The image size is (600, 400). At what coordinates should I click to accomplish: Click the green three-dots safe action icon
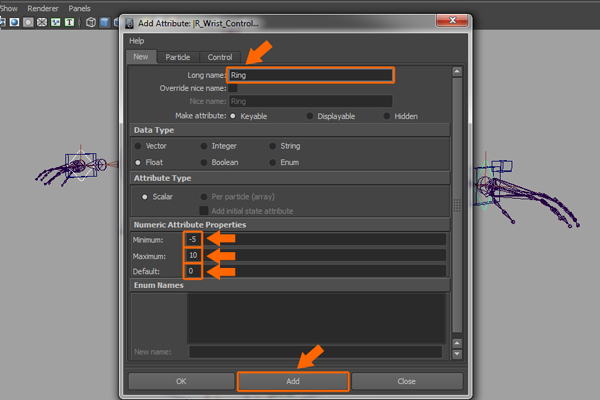coord(55,22)
